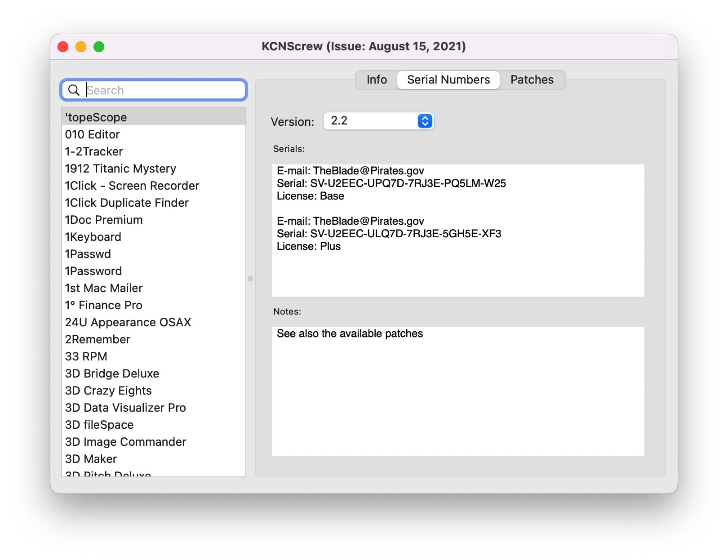
Task: Select 'topeScope in the list
Action: [x=154, y=117]
